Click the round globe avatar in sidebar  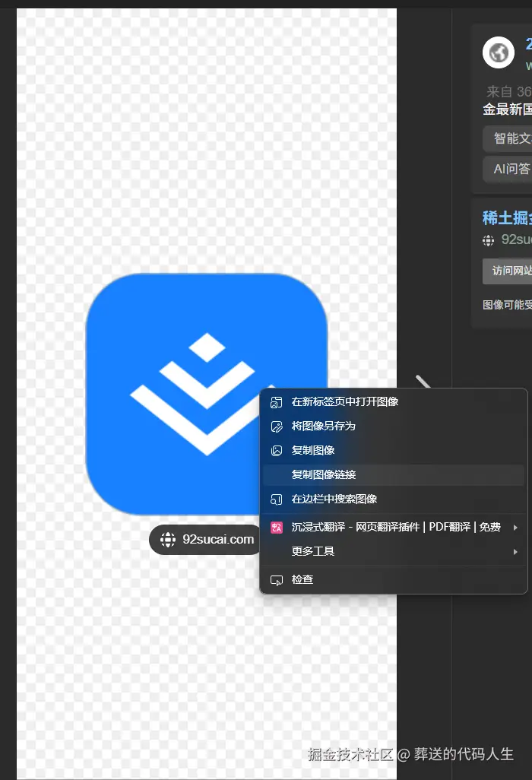click(499, 52)
